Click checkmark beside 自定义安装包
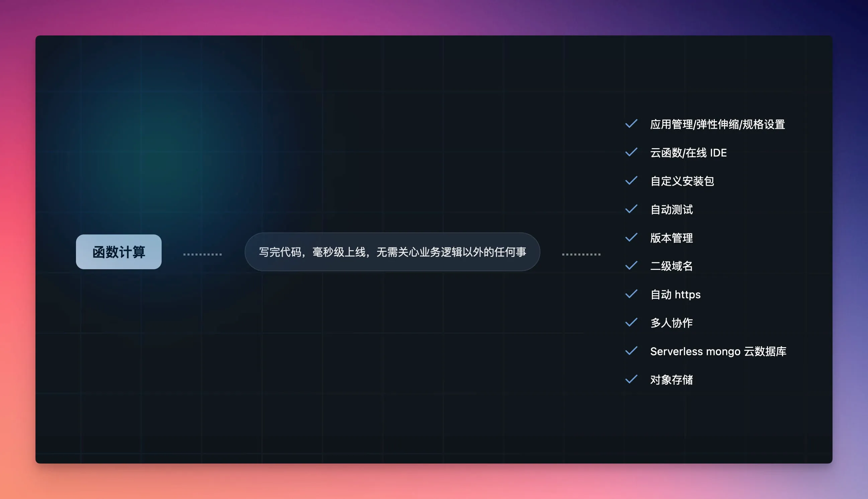The image size is (868, 499). (631, 181)
